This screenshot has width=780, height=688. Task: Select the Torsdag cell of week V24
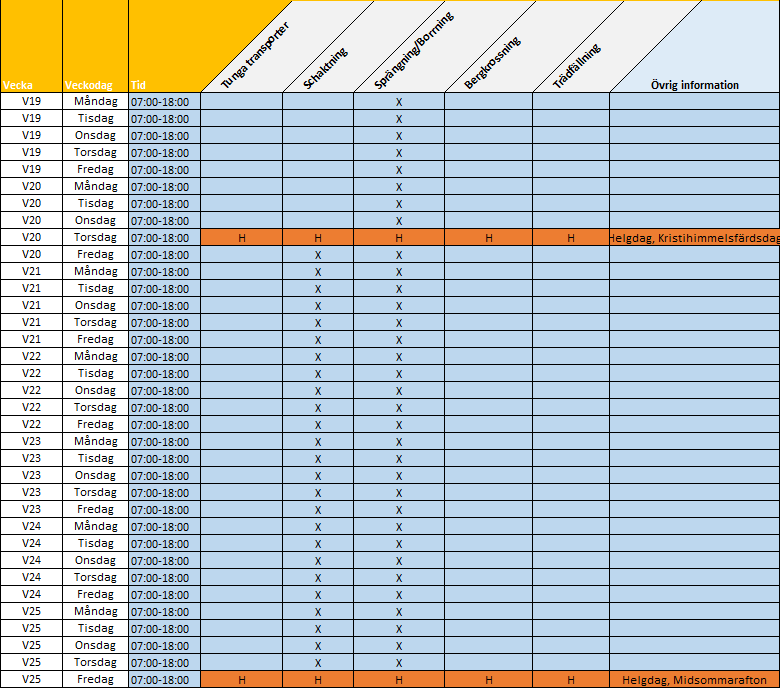[x=96, y=577]
